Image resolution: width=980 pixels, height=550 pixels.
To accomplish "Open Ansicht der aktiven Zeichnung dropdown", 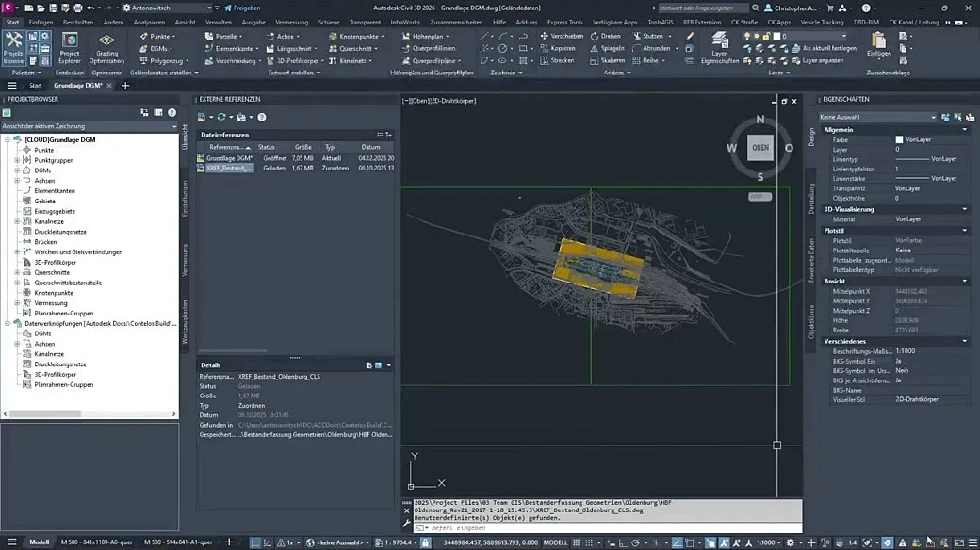I will 90,126.
